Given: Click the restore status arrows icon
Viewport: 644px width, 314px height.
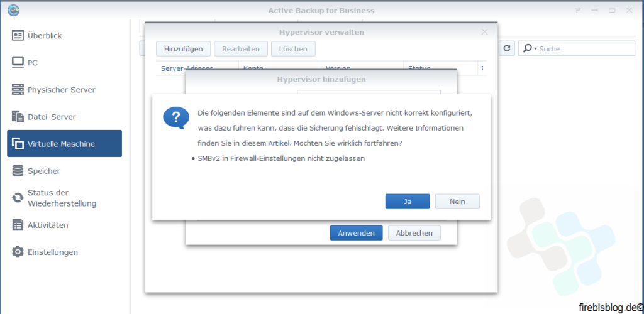Looking at the screenshot, I should click(x=18, y=198).
